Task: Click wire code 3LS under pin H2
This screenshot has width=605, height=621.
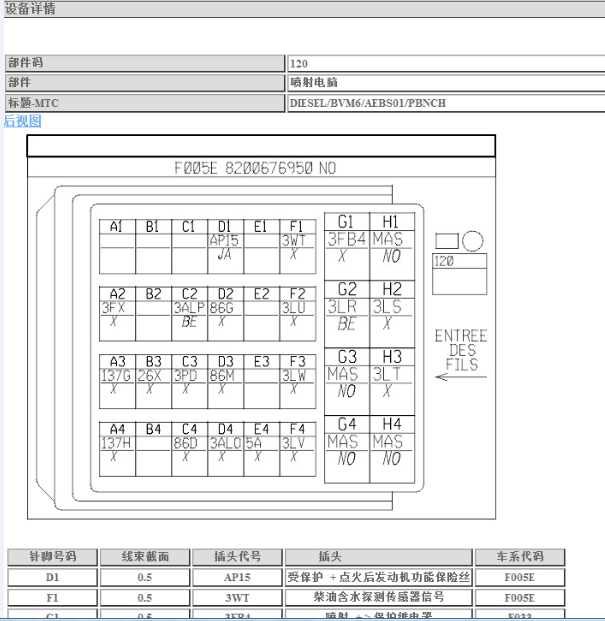Action: coord(387,307)
